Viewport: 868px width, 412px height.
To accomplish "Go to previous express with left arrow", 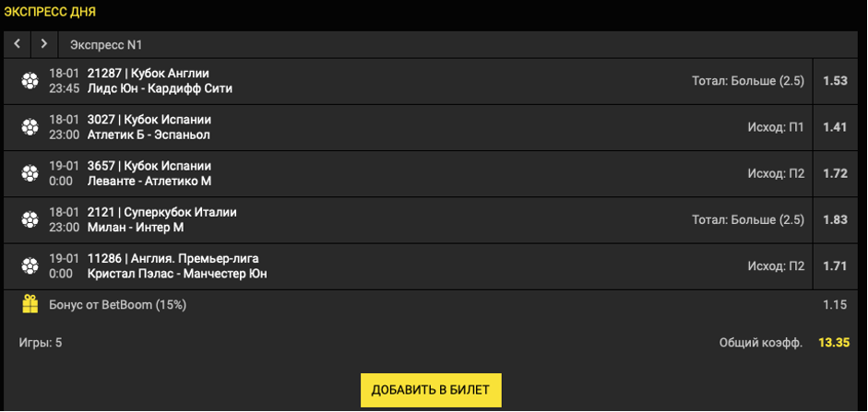I will tap(17, 44).
